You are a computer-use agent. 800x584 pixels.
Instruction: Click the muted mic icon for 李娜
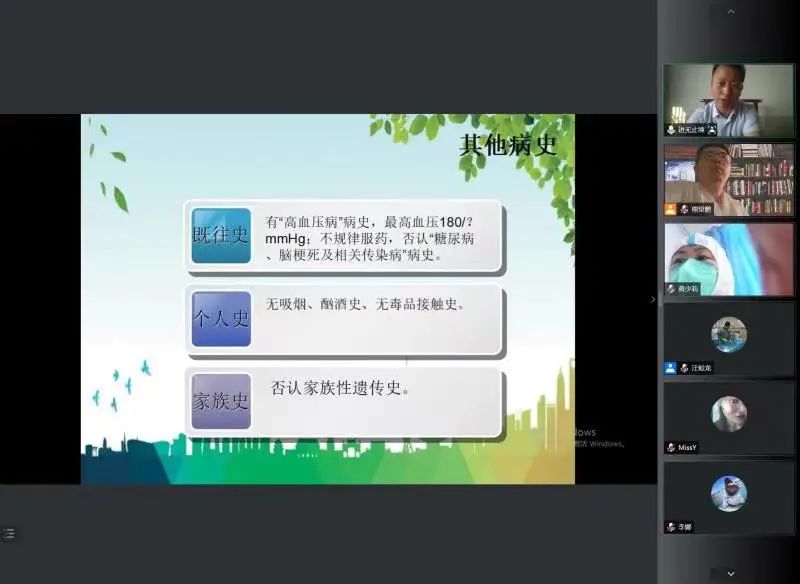coord(671,526)
